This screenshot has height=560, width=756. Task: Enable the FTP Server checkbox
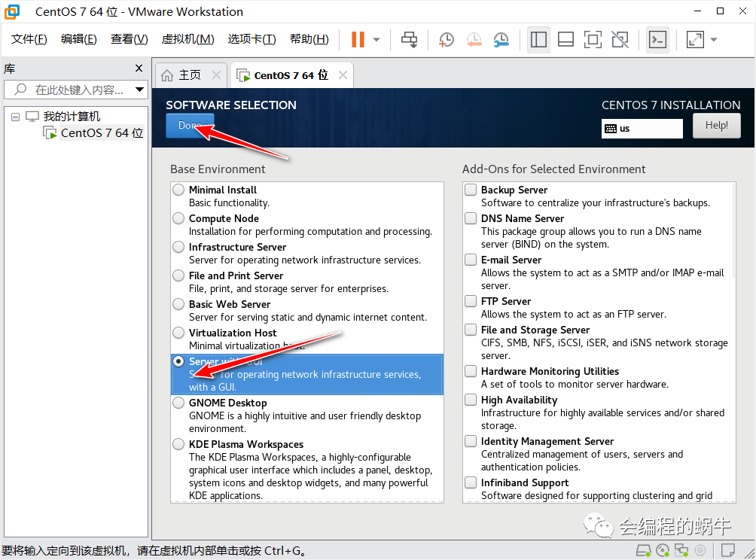point(471,301)
